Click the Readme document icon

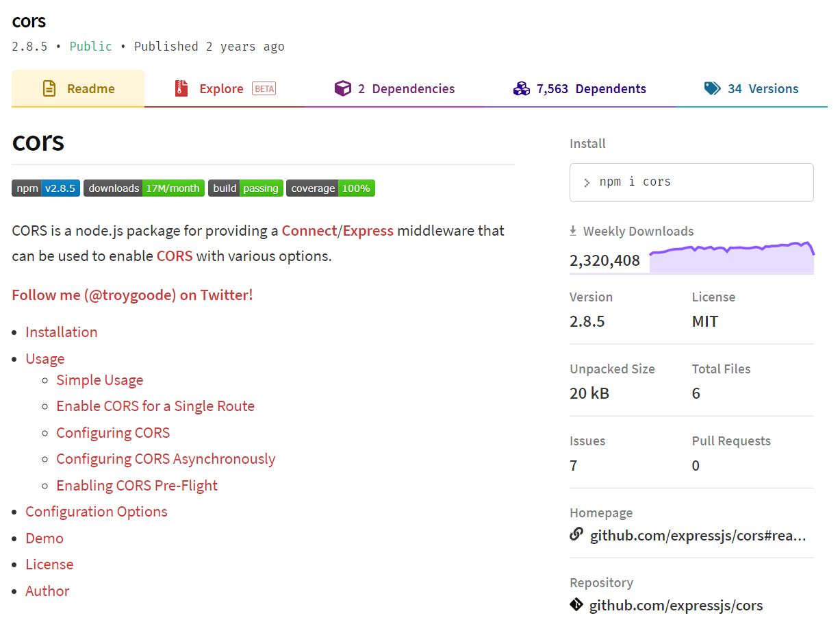(49, 88)
